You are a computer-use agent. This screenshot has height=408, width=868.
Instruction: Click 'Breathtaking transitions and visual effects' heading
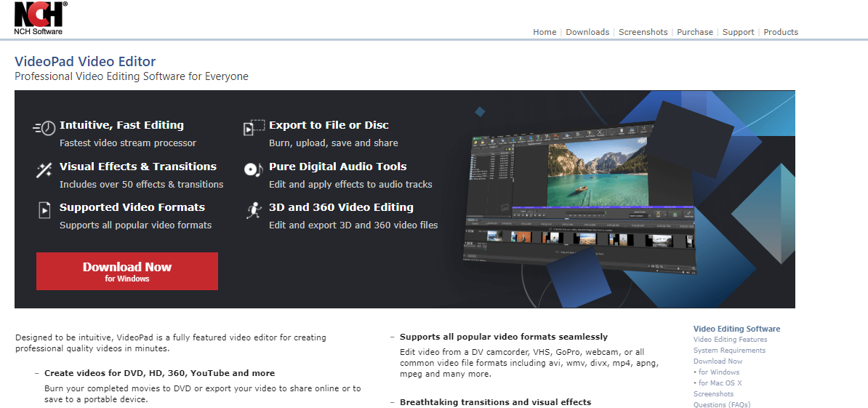point(496,402)
